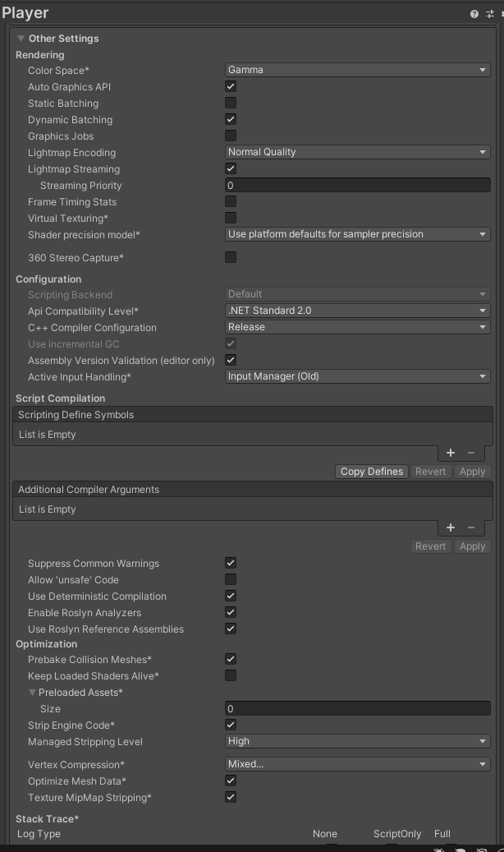
Task: Click the Copy Defines button
Action: pyautogui.click(x=372, y=472)
